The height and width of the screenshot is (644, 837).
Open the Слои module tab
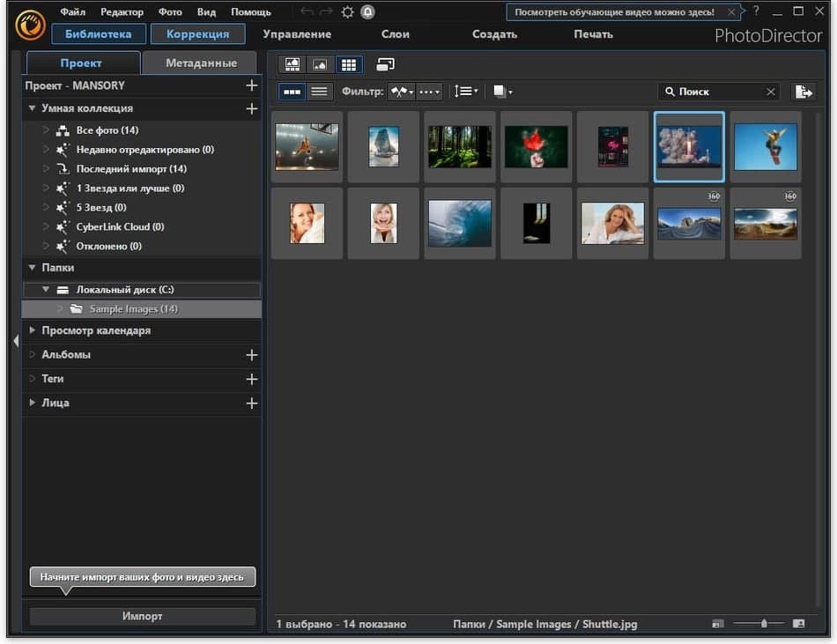pyautogui.click(x=395, y=34)
